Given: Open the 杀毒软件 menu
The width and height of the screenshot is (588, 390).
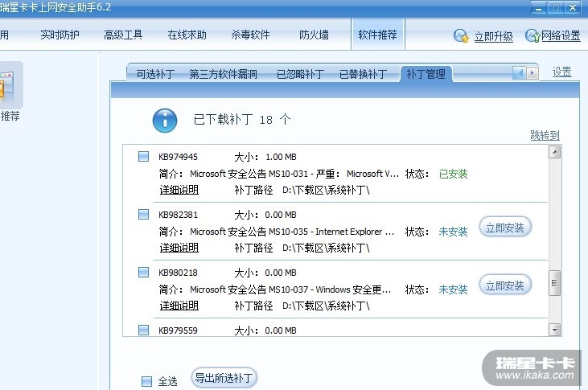Looking at the screenshot, I should pos(250,35).
